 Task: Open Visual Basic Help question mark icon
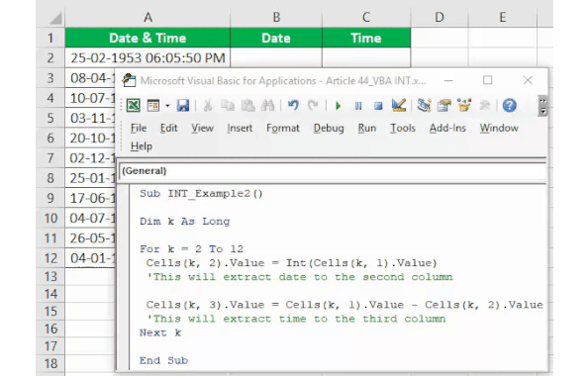pyautogui.click(x=509, y=106)
